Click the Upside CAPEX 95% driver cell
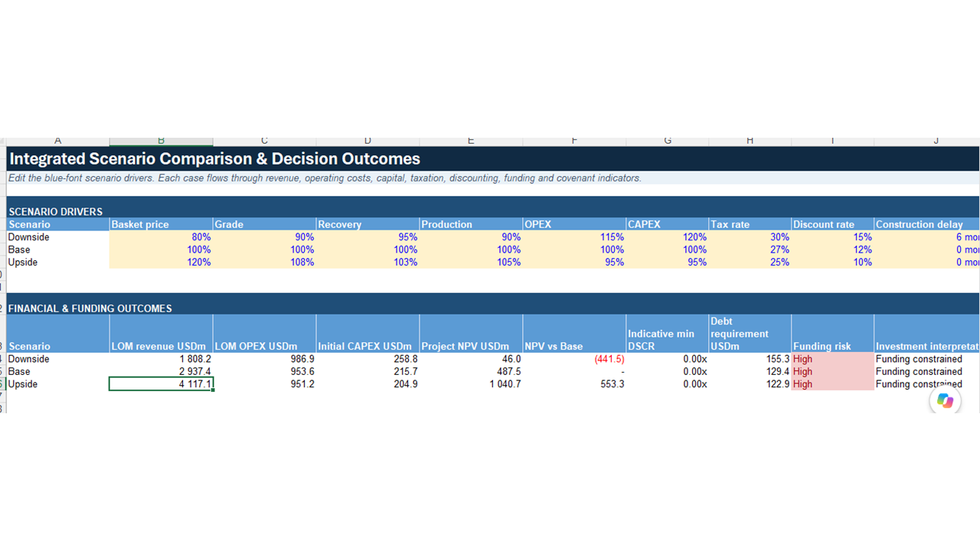Screen dimensions: 980x551 pos(668,262)
